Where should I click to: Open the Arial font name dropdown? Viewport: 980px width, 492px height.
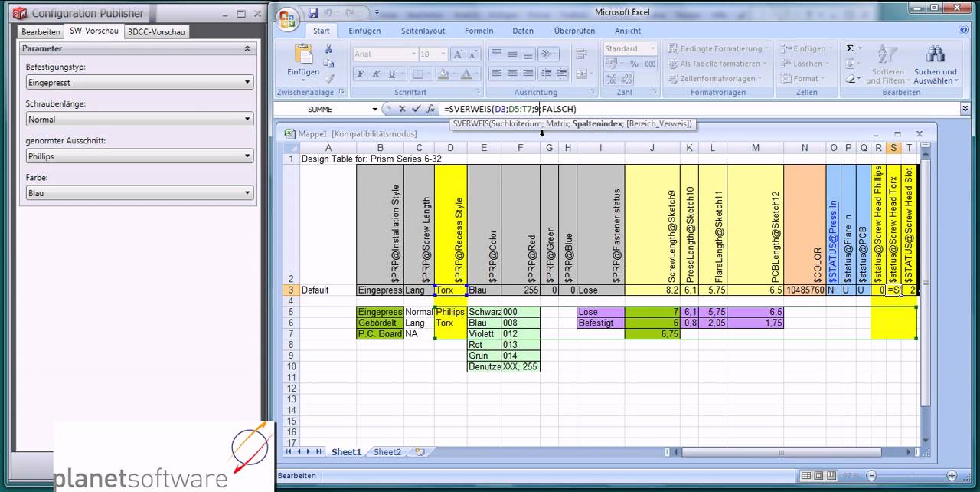413,54
